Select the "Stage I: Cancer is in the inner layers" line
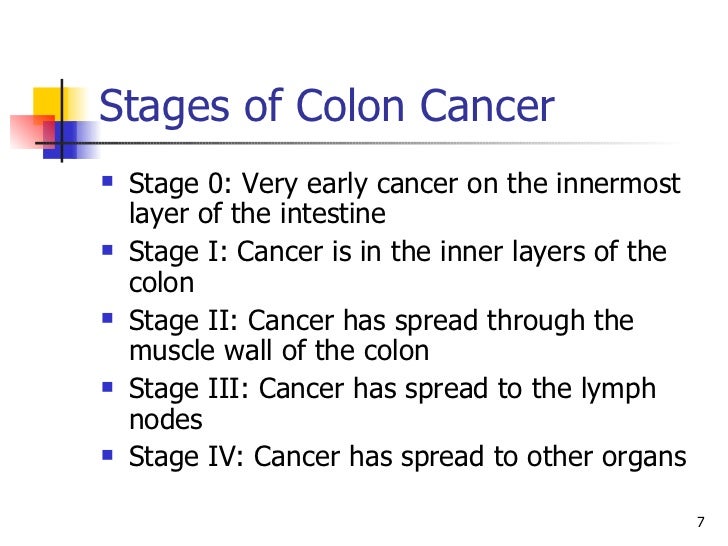The height and width of the screenshot is (546, 728). coord(398,252)
